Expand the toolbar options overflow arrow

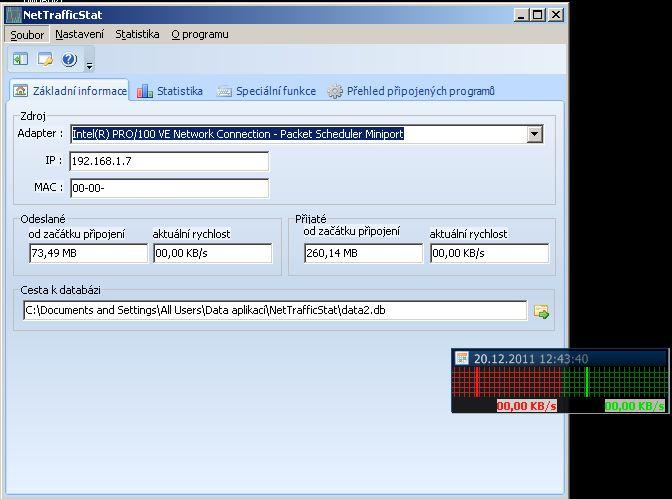89,66
